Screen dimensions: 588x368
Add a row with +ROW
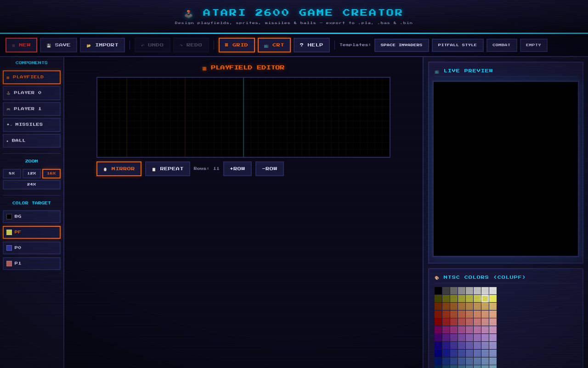(x=237, y=169)
